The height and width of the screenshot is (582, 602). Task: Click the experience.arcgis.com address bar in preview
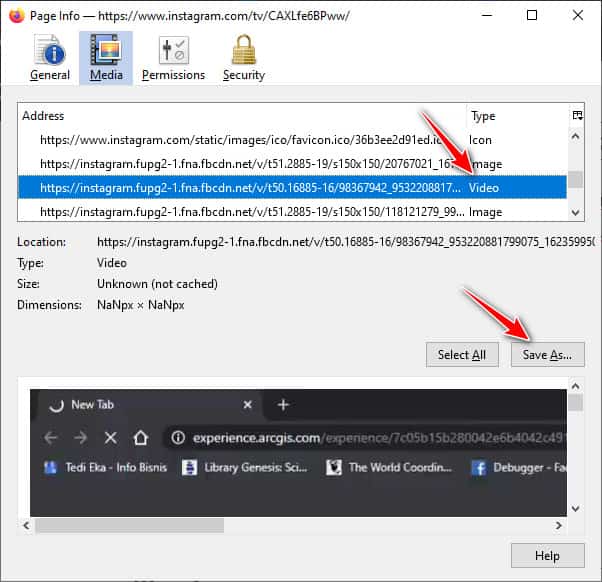pos(366,438)
